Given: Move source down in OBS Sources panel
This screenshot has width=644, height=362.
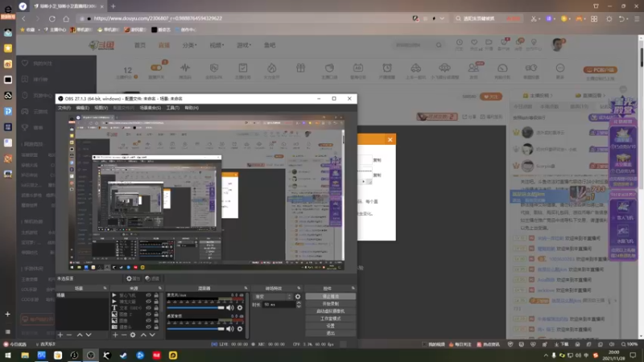Looking at the screenshot, I should 152,335.
